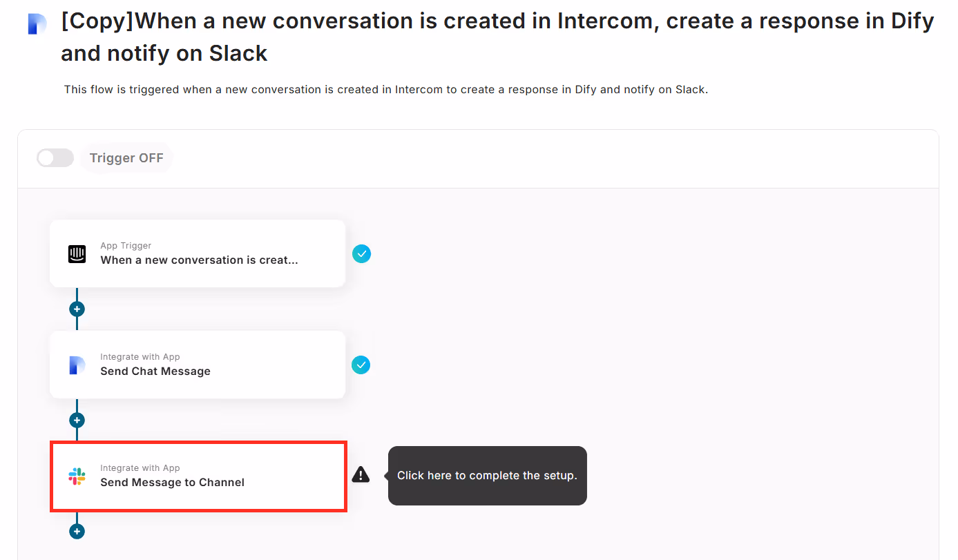
Task: Click 'Integrate with App' label on Slack step
Action: 140,468
